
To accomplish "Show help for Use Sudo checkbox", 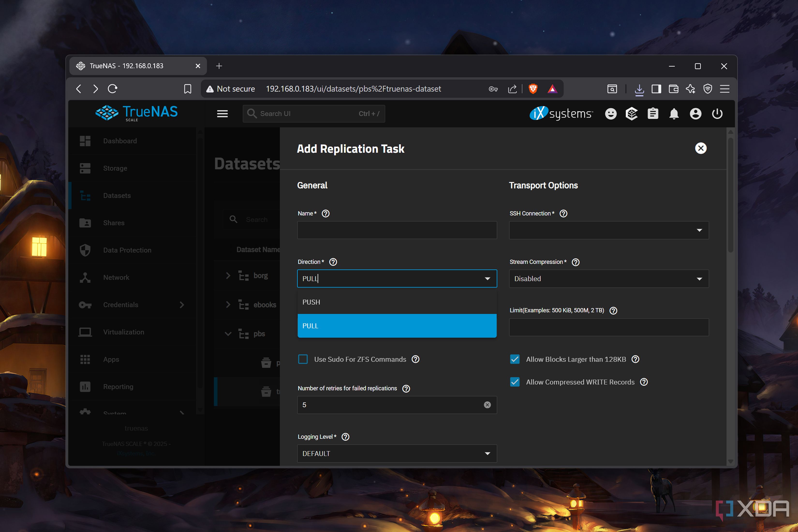I will (x=415, y=359).
